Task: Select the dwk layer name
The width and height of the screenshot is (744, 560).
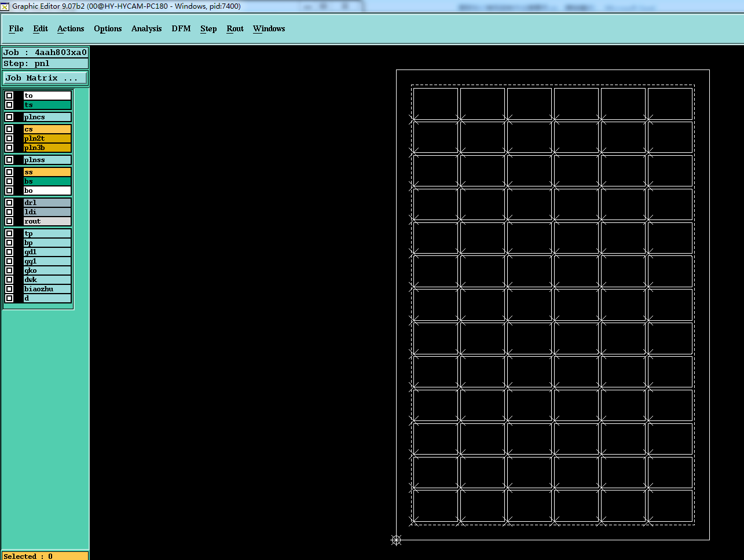Action: tap(47, 280)
